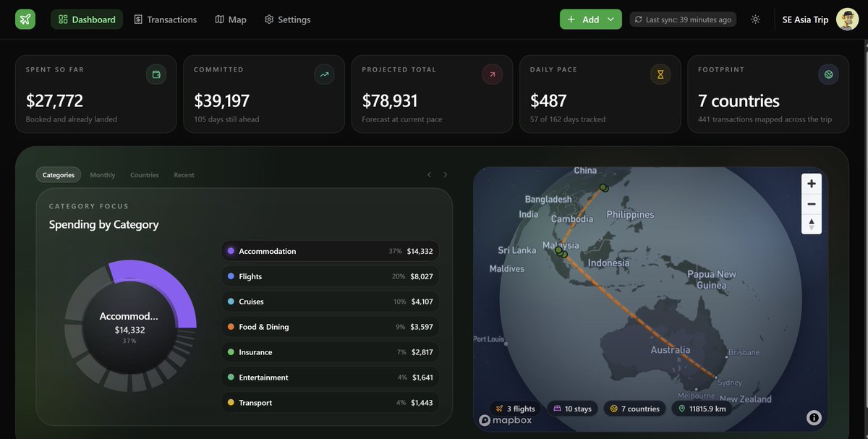Open the Map tab

231,20
